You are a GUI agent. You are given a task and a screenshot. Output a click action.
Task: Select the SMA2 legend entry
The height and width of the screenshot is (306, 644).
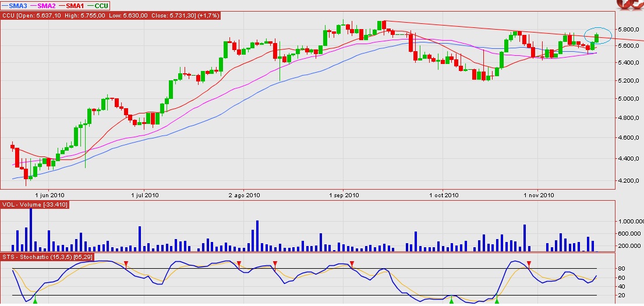tap(43, 6)
